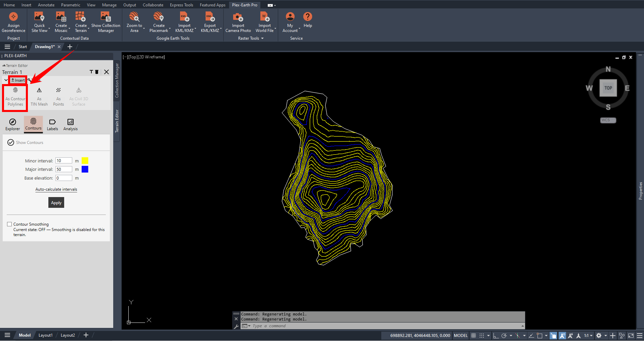
Task: Click the yellow minor interval color swatch
Action: [x=85, y=161]
